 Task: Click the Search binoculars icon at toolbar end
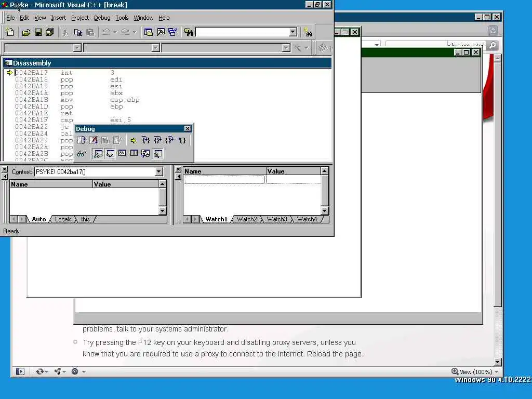308,32
